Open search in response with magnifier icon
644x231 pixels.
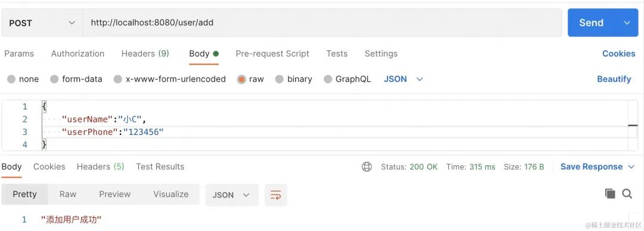coord(627,193)
